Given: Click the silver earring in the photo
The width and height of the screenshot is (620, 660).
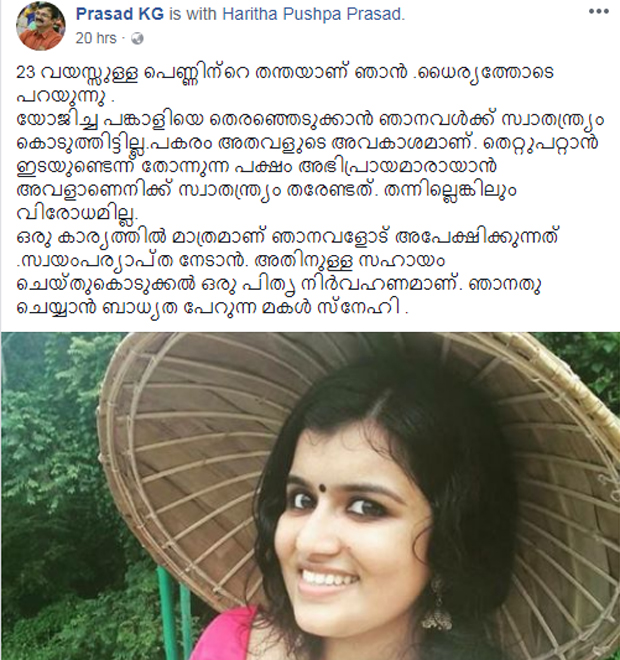Looking at the screenshot, I should [436, 605].
